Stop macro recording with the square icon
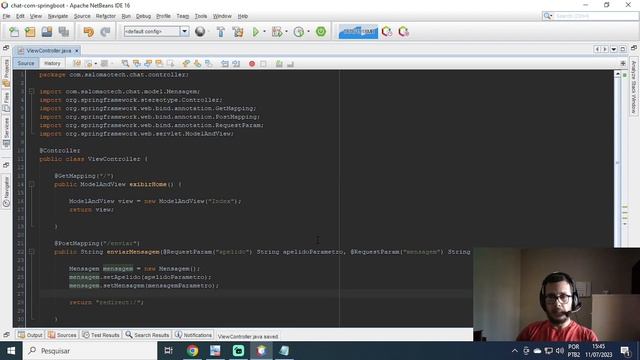640x360 pixels. (263, 64)
